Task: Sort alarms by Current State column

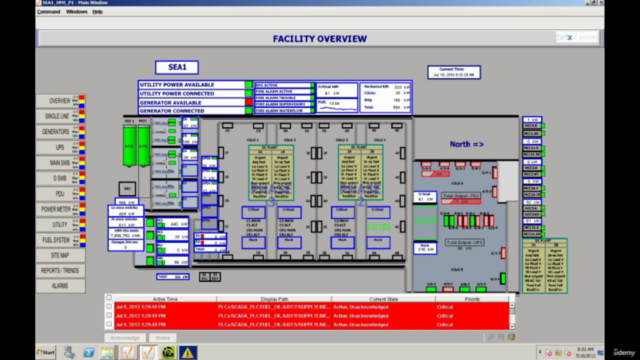Action: [x=383, y=299]
